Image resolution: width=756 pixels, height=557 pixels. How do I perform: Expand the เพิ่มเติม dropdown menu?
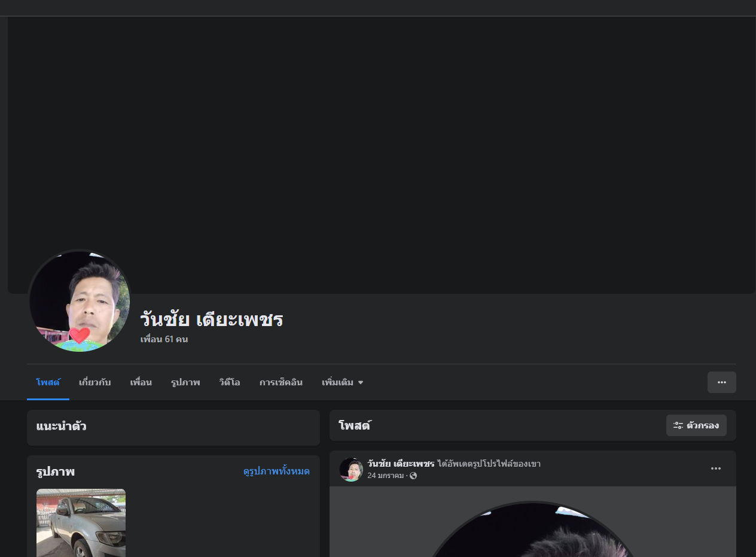coord(342,382)
